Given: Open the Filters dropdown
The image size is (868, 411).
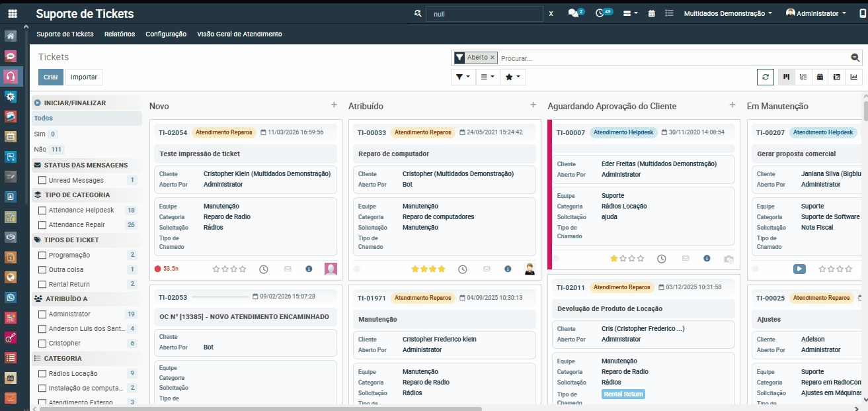Looking at the screenshot, I should coord(463,77).
